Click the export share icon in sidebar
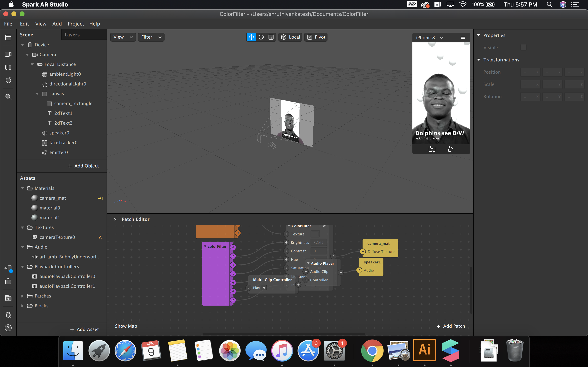Screen dimensions: 588x367 (8, 281)
